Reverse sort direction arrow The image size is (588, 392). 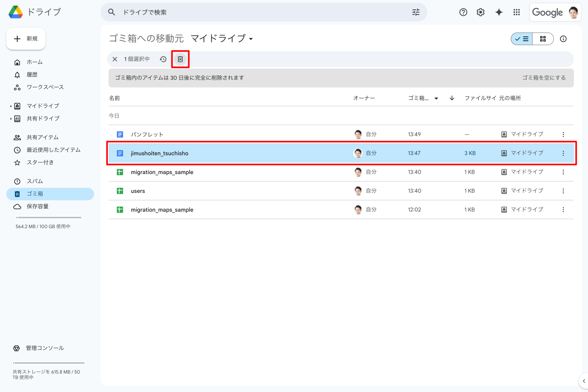coord(452,98)
